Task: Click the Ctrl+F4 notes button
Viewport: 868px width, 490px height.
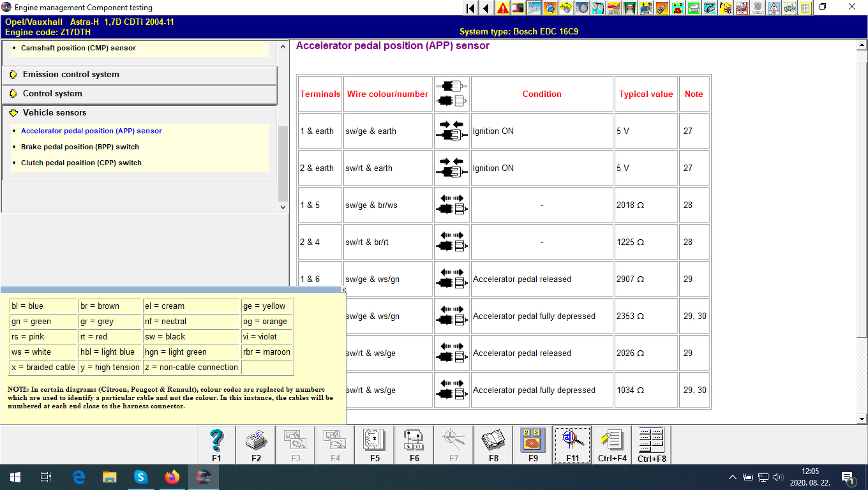Action: [x=612, y=445]
